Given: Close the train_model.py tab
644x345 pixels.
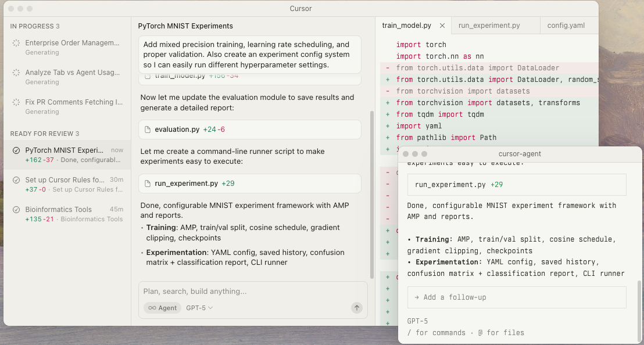Looking at the screenshot, I should tap(442, 26).
